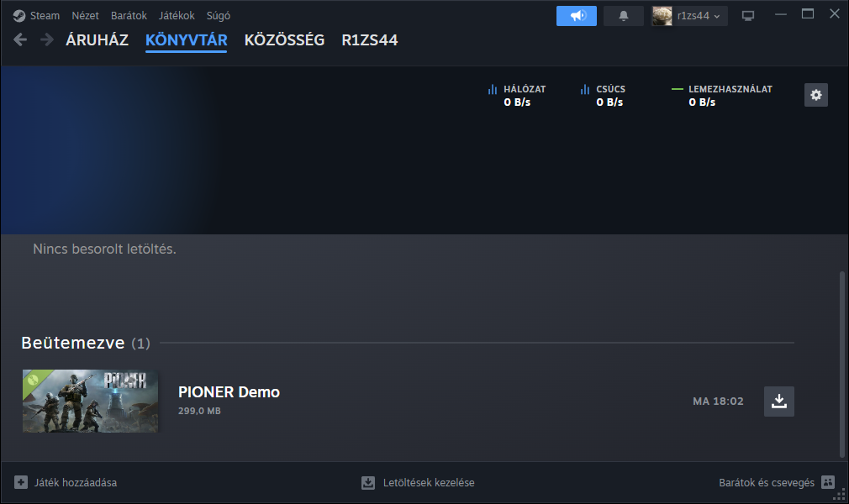
Task: Click the Steam logo icon
Action: click(19, 16)
